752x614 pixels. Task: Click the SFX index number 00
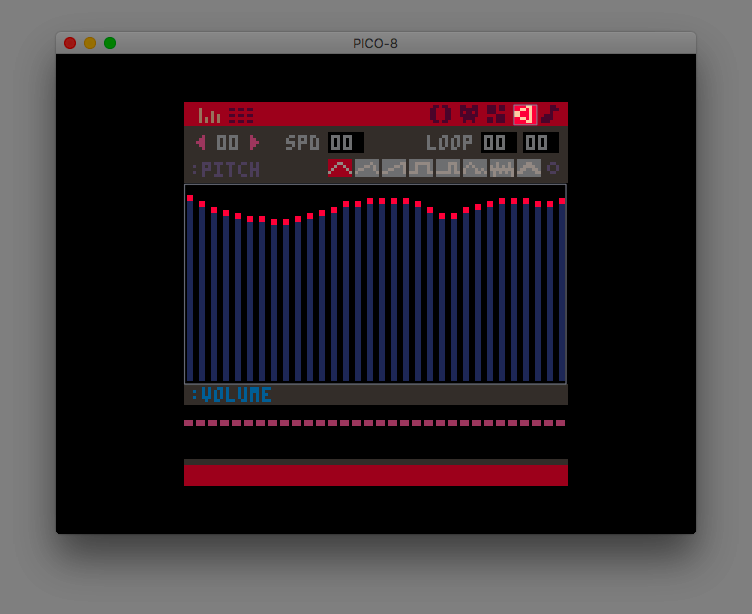pos(227,142)
